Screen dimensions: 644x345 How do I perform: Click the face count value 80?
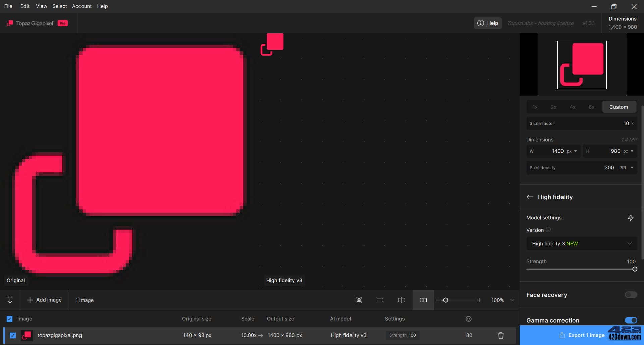pyautogui.click(x=469, y=335)
